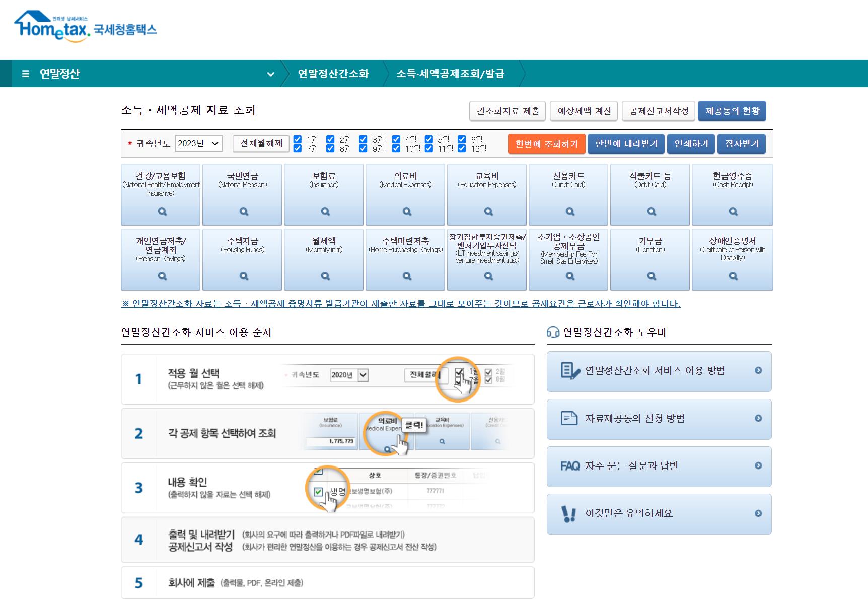Click 현금영수증 Cash Receipt magnifier icon
Screen dimensions: 868x600
click(x=733, y=212)
